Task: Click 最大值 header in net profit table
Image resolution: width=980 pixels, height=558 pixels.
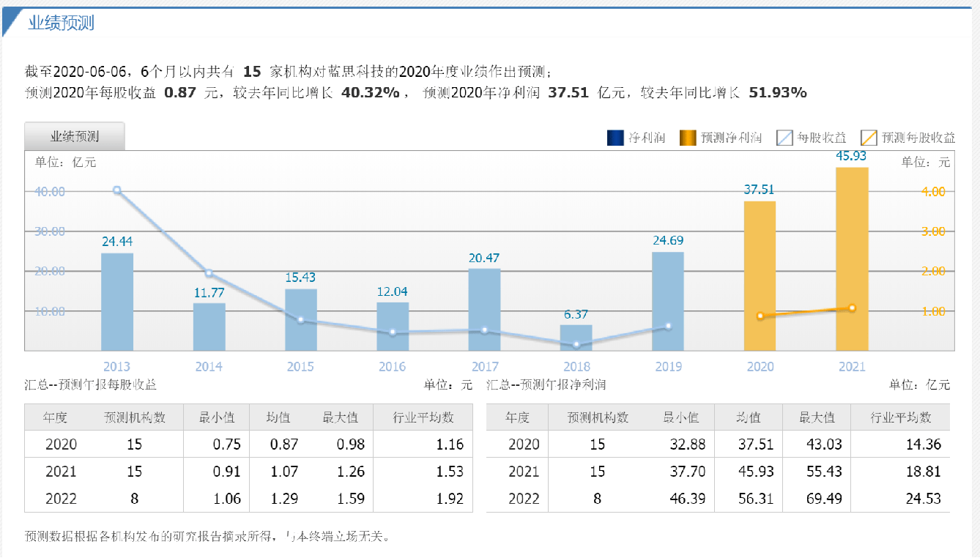Action: tap(817, 417)
